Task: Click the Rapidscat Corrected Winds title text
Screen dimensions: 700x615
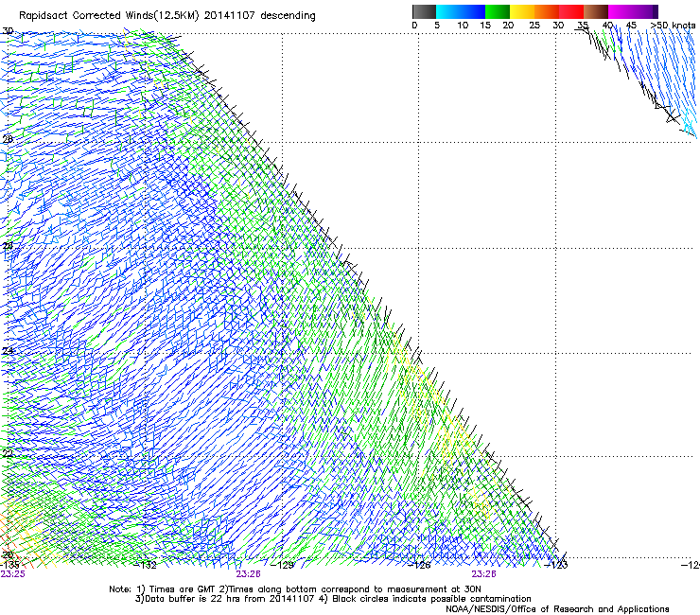Action: 167,16
